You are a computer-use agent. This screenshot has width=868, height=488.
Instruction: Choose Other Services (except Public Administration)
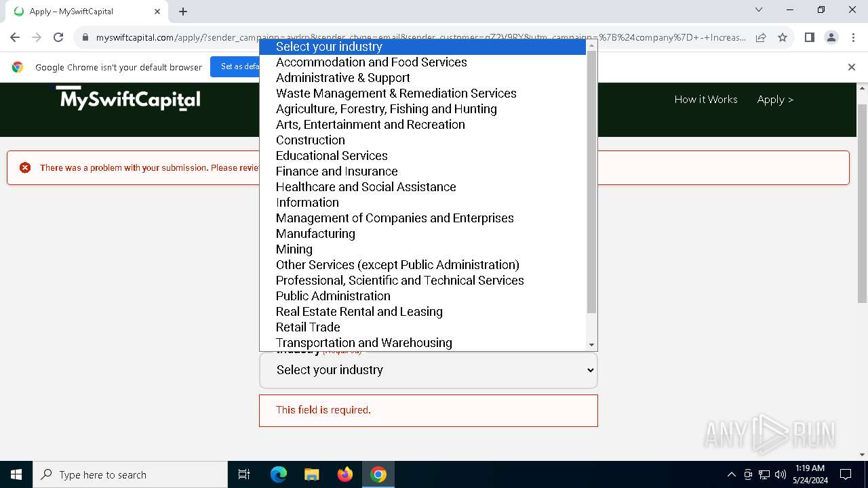click(422, 264)
